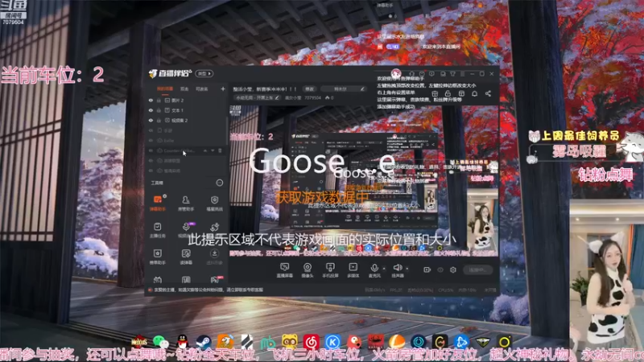Screen dimensions: 644x362
Task: Collapse the 工具箱 toolbox panel
Action: (x=219, y=183)
